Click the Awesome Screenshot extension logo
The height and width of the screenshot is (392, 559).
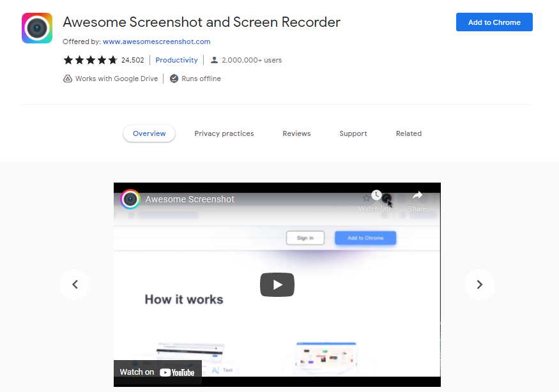[37, 28]
